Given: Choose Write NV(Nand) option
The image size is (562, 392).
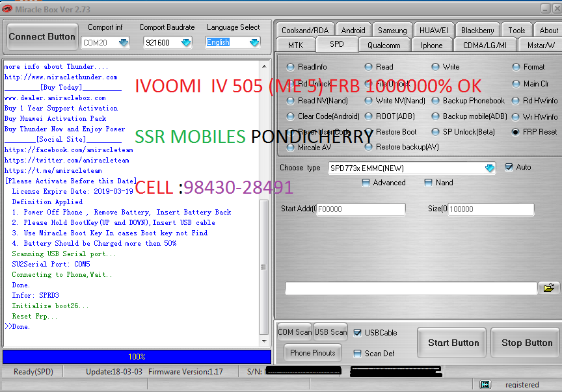Looking at the screenshot, I should point(368,101).
